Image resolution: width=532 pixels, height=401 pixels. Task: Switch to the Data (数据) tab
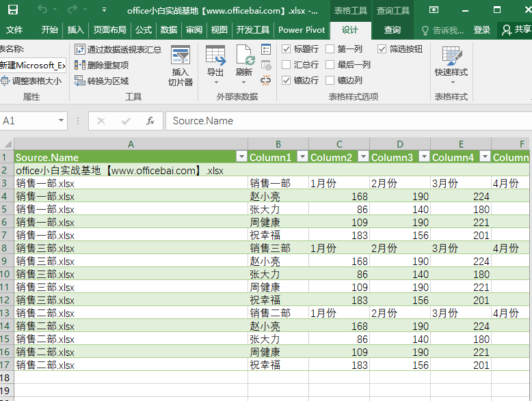(169, 30)
